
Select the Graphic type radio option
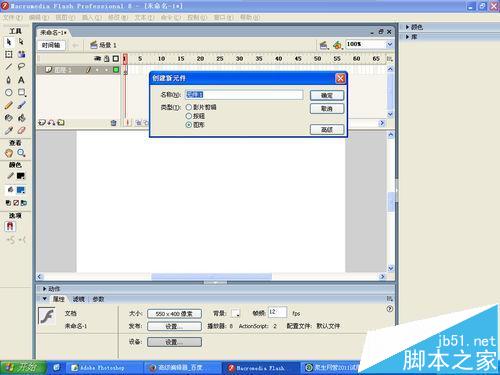pyautogui.click(x=189, y=125)
